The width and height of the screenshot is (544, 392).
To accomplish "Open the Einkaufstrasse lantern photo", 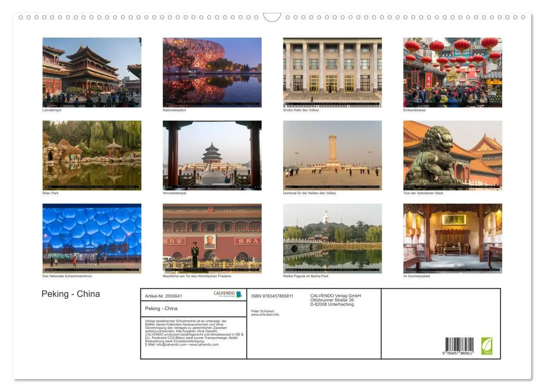I will pos(452,72).
